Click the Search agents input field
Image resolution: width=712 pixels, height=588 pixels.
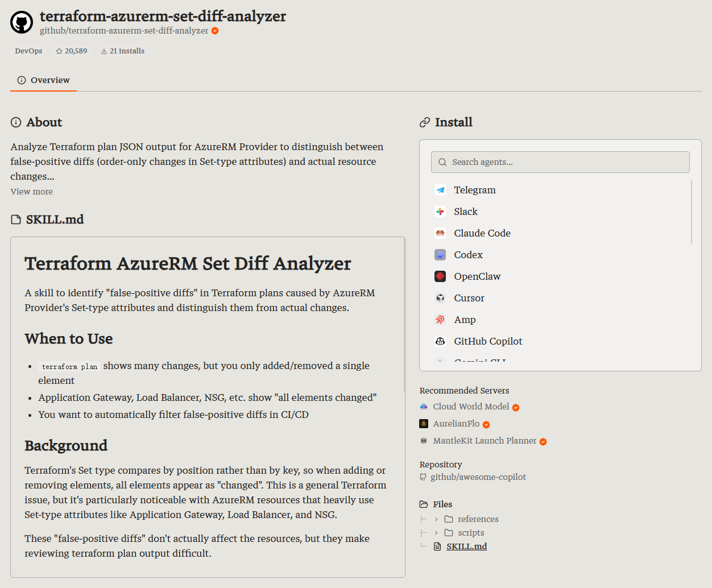click(560, 162)
